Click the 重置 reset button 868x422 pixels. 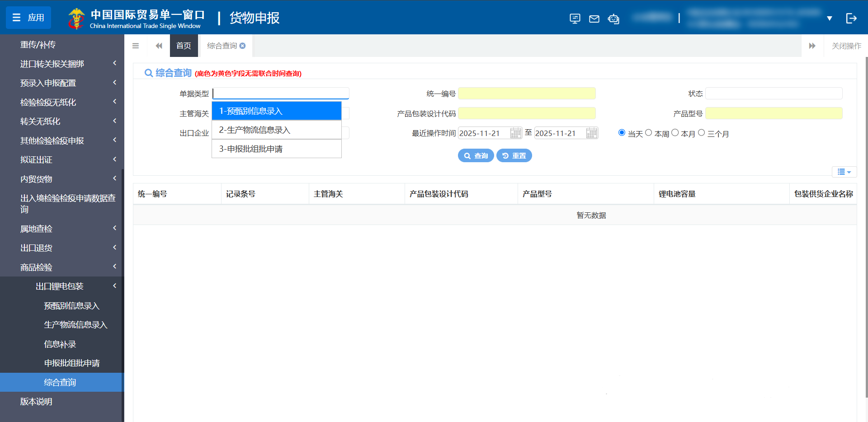[514, 155]
